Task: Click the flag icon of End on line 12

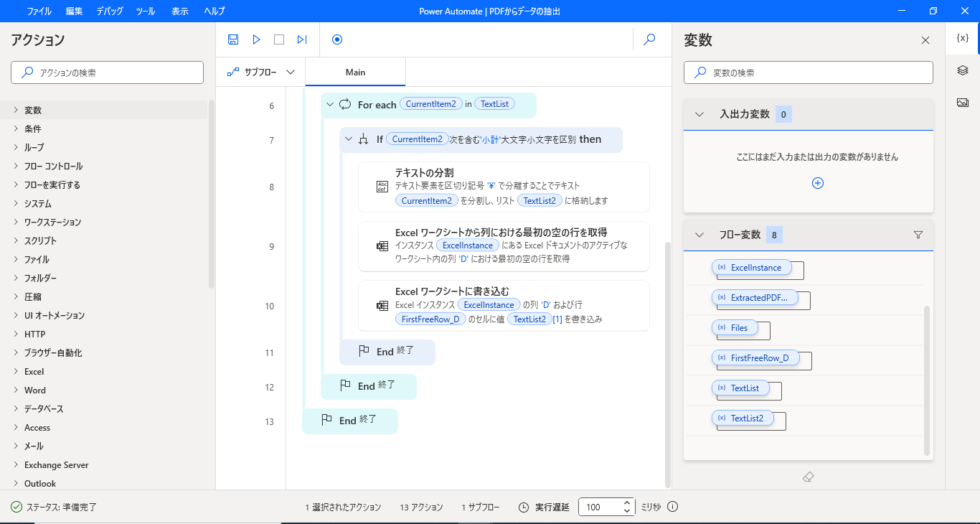Action: 346,386
